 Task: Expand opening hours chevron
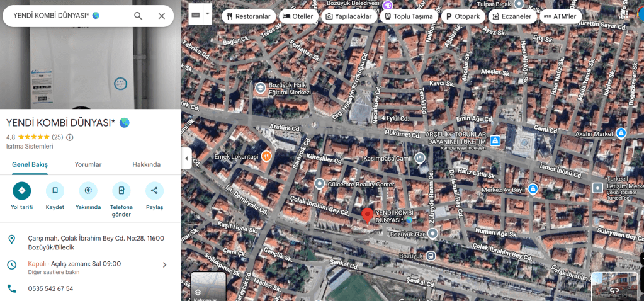tap(165, 264)
